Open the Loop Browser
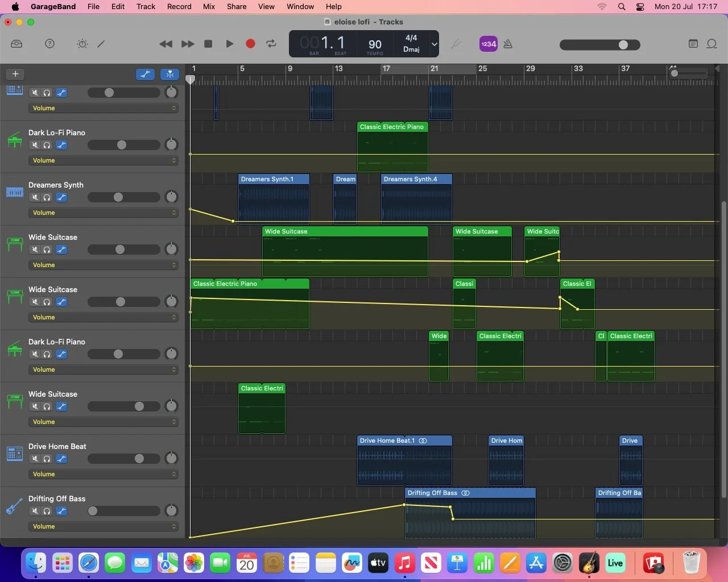The height and width of the screenshot is (582, 728). click(x=712, y=44)
